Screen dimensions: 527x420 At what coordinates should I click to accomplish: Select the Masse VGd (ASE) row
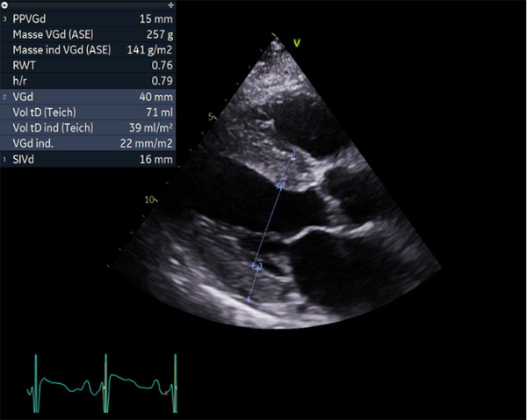click(x=88, y=33)
